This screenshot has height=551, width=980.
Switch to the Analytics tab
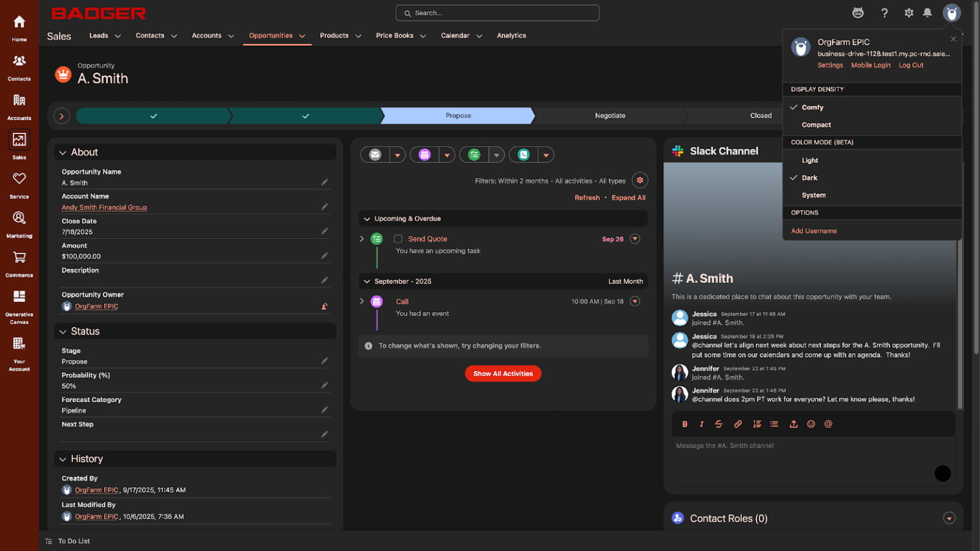coord(511,35)
